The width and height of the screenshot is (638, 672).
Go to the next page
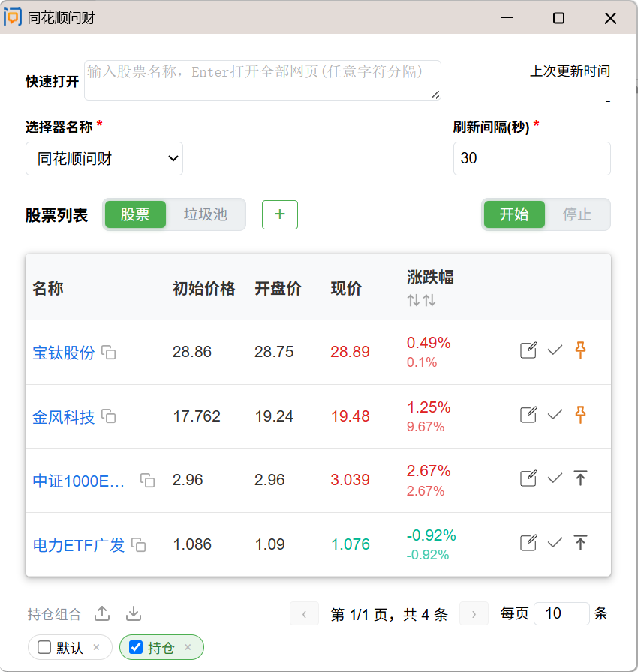click(474, 613)
